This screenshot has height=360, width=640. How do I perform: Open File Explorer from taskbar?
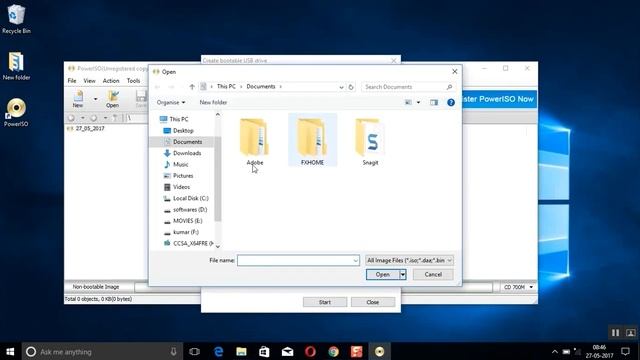click(241, 351)
